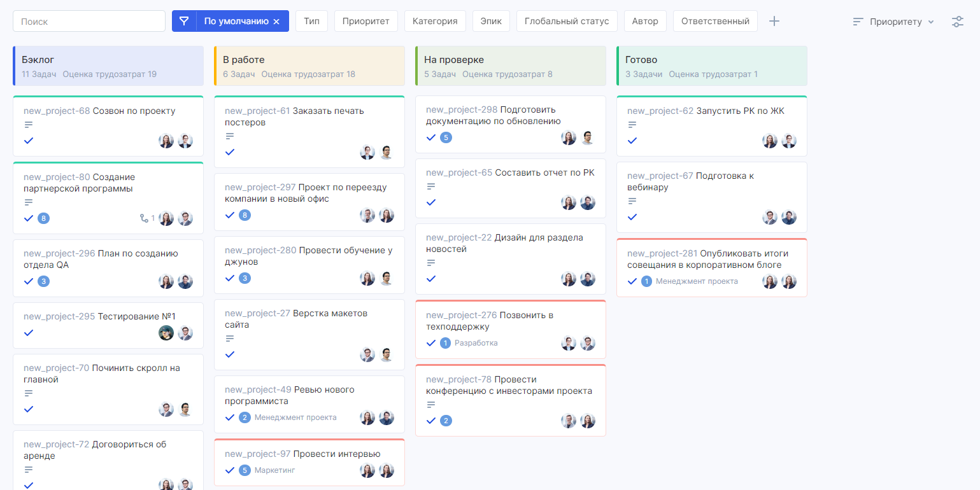This screenshot has width=980, height=490.
Task: Click subtask badge 3 on 'План по созданию отдела QA'
Action: click(x=43, y=281)
